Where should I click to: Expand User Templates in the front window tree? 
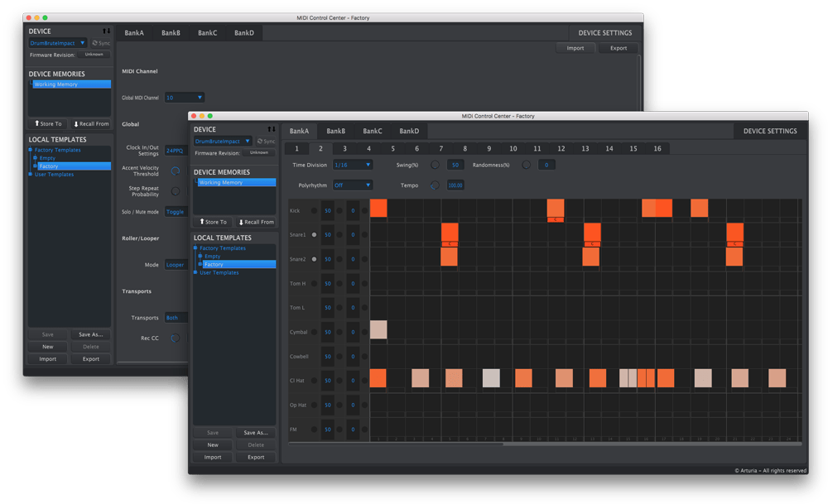click(195, 273)
